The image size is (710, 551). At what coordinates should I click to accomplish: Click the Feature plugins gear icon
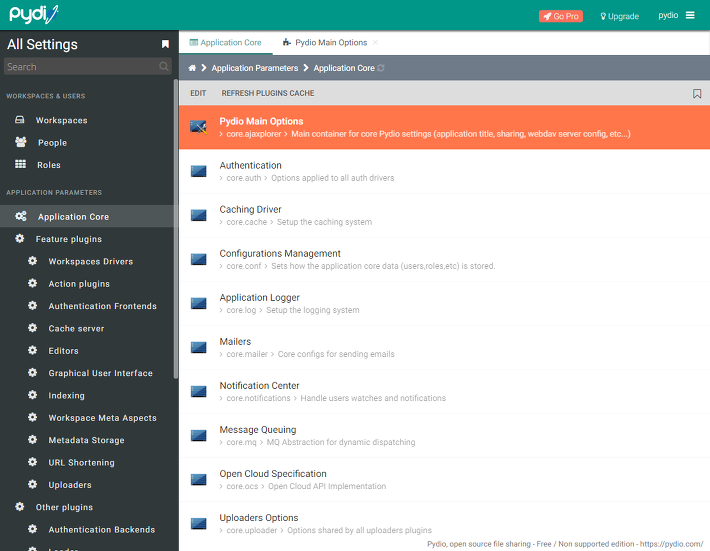point(19,239)
